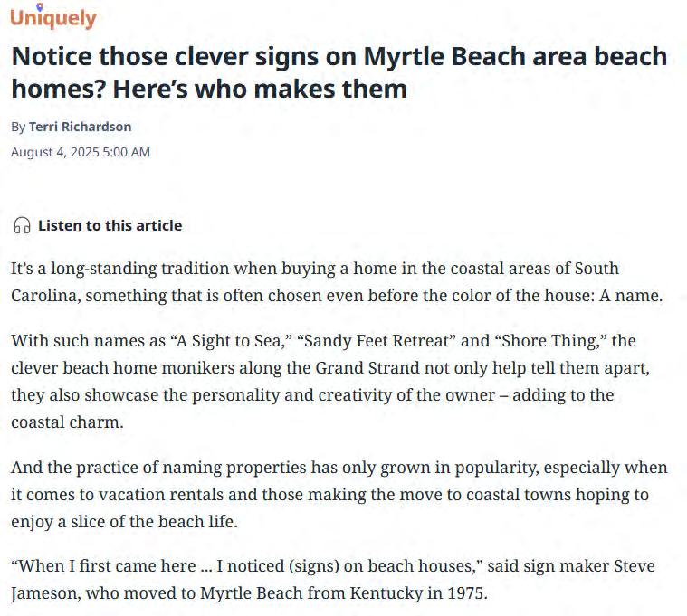Click the quoted name "Sandy Feet Retreat"

click(377, 341)
